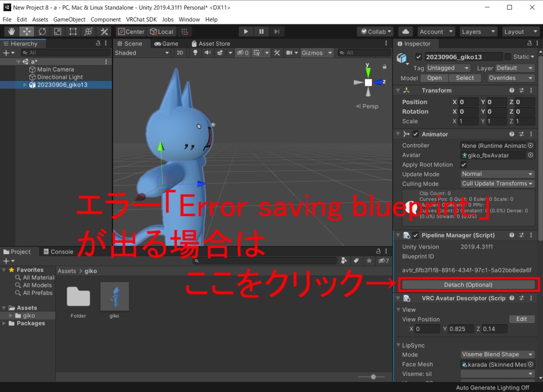Viewport: 543px width, 392px height.
Task: Uncheck Apply Root Motion
Action: click(463, 165)
